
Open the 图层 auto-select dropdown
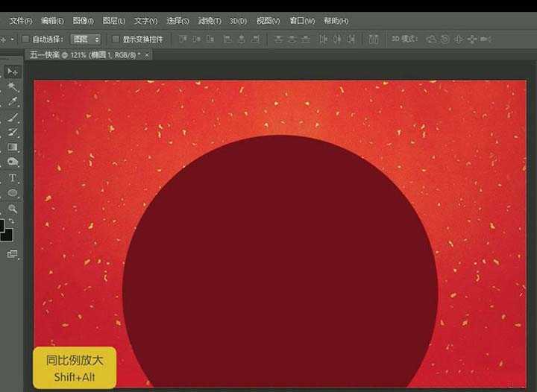[86, 39]
